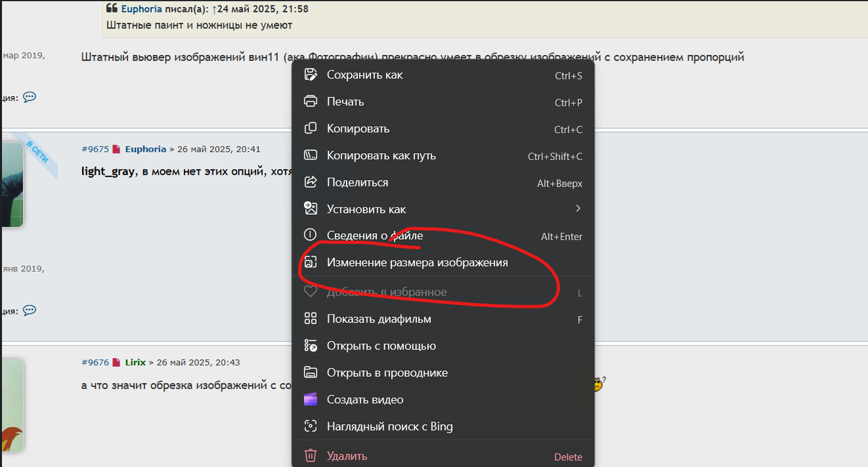868x467 pixels.
Task: Click the Delete shortcut label
Action: (x=568, y=457)
